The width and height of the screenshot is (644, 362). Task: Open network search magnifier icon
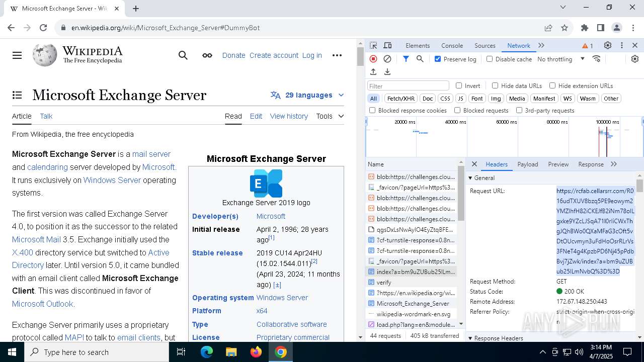point(420,59)
